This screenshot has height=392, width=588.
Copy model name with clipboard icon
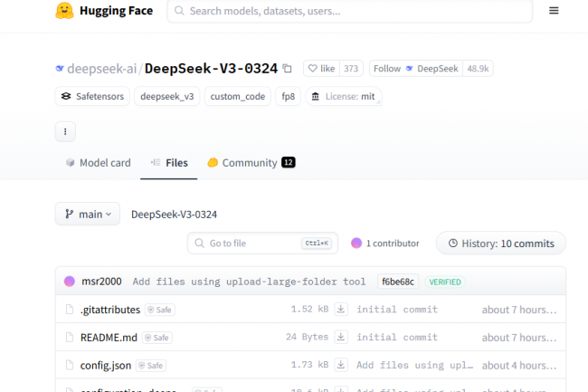tap(288, 68)
